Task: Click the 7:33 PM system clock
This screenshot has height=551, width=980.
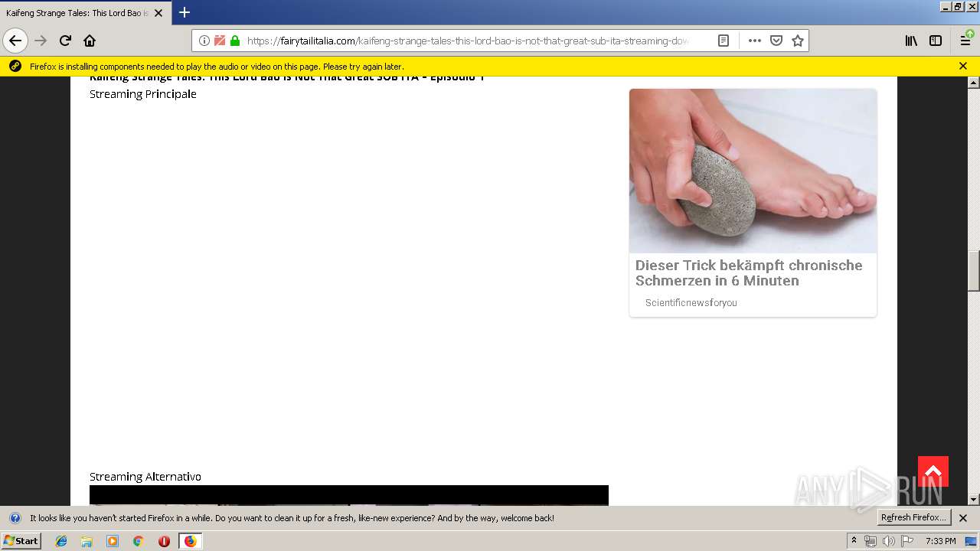Action: click(940, 541)
